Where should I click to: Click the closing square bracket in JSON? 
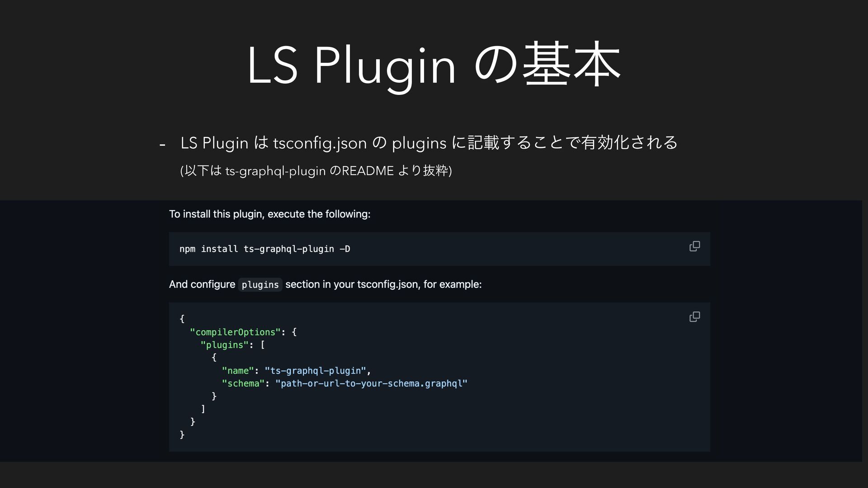tap(203, 408)
